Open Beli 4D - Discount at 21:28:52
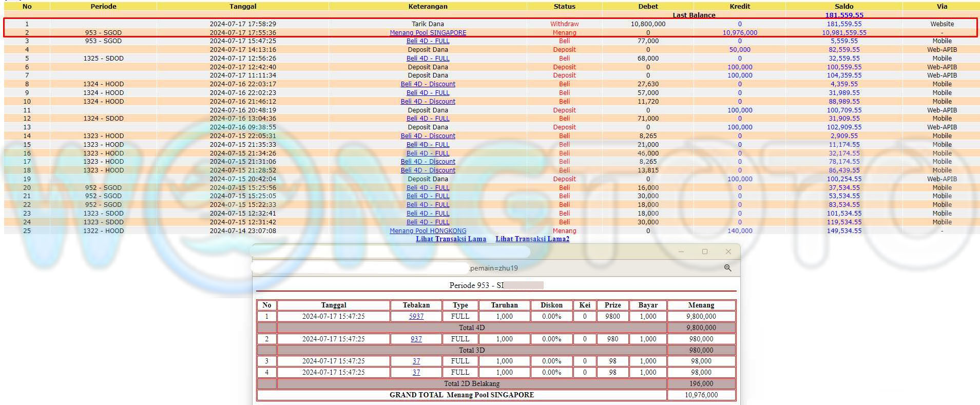 point(428,170)
